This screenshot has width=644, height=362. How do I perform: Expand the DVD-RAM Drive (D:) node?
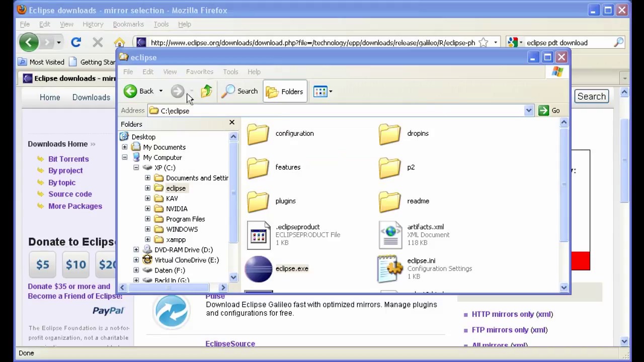136,250
